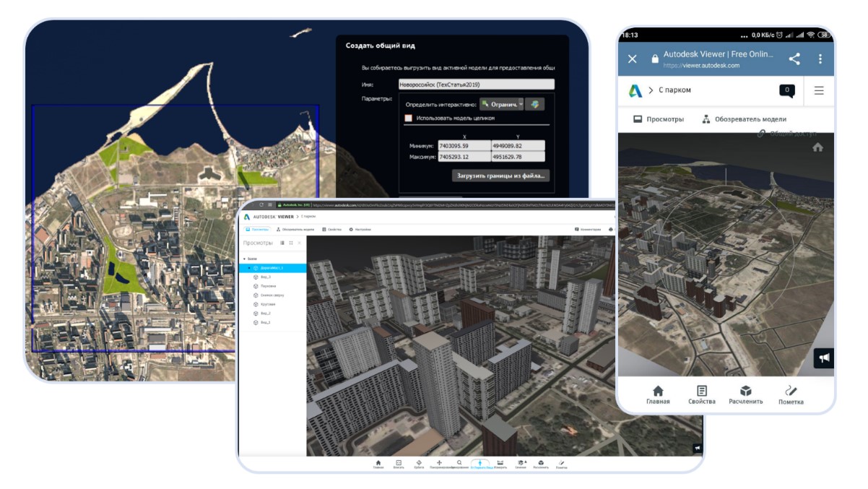Click С парком breadcrumb in the desktop viewer

pos(308,216)
